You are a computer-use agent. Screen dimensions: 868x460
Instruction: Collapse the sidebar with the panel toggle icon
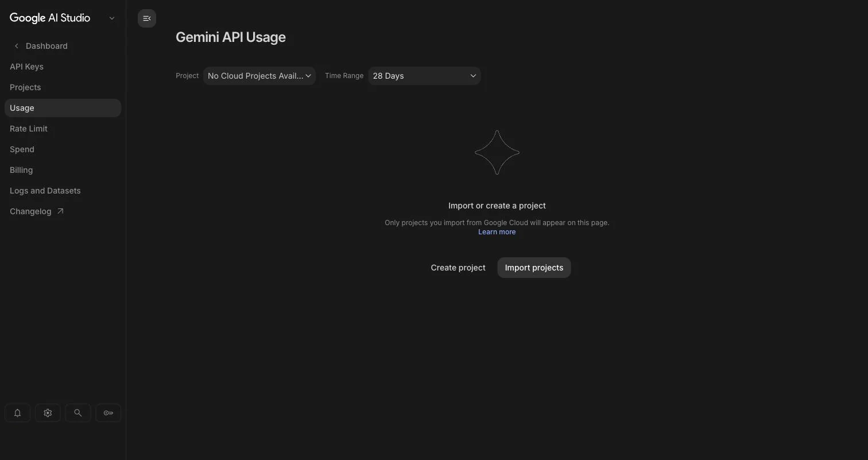[147, 18]
